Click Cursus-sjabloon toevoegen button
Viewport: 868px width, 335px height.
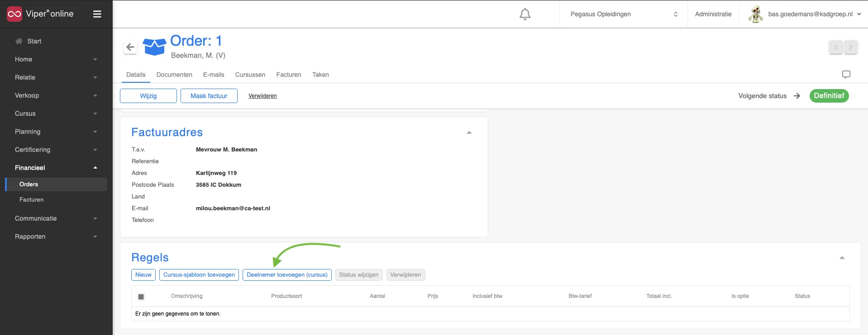[x=199, y=275]
